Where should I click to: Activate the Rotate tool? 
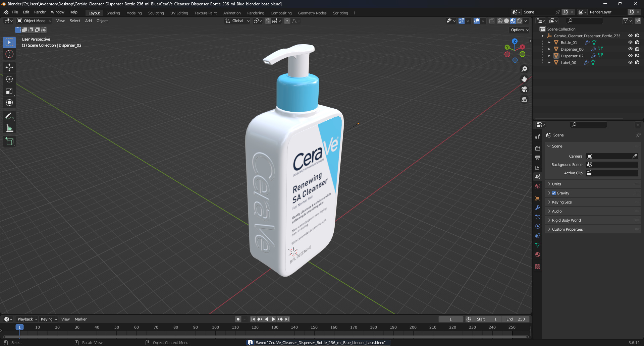click(x=9, y=79)
